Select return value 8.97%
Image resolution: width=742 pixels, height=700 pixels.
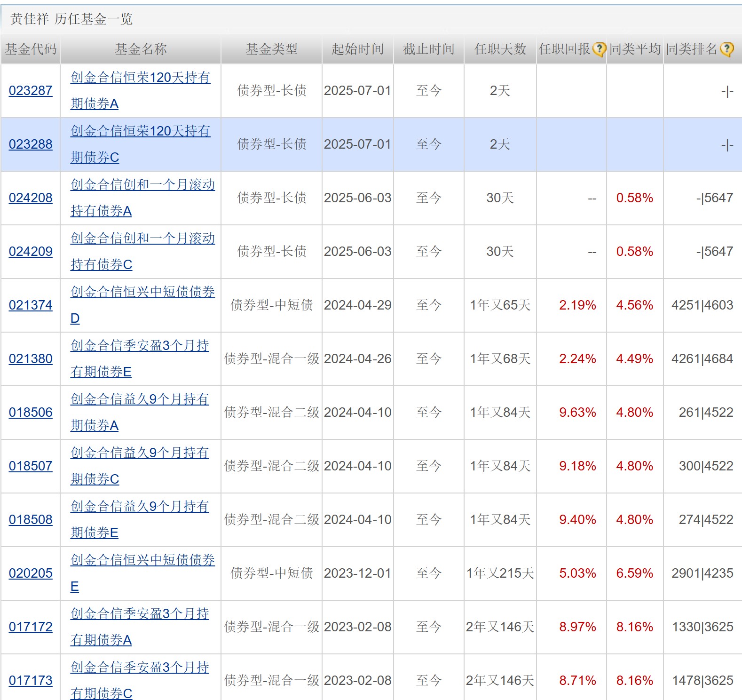click(577, 627)
